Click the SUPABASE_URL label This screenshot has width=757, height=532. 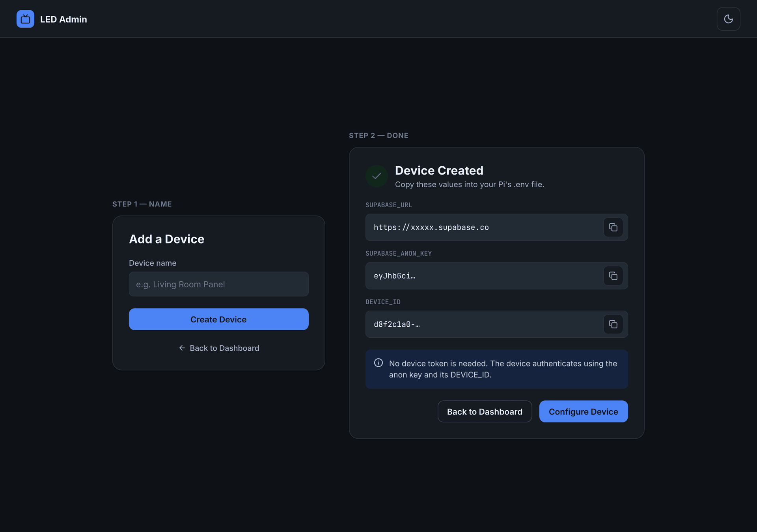389,205
